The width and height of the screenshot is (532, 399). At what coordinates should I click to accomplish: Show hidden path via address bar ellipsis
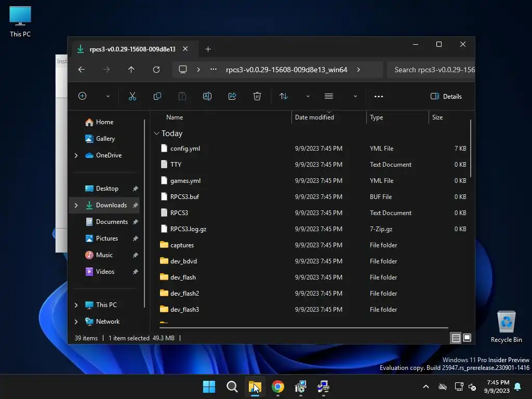tap(214, 70)
